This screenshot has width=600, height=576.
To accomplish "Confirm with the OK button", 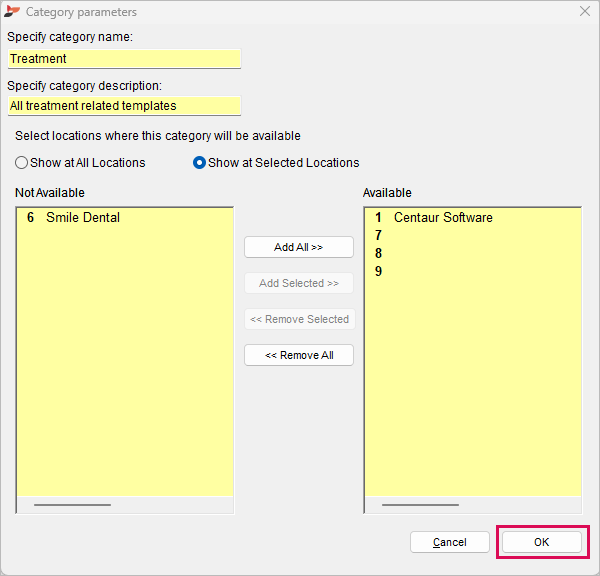I will [x=542, y=542].
